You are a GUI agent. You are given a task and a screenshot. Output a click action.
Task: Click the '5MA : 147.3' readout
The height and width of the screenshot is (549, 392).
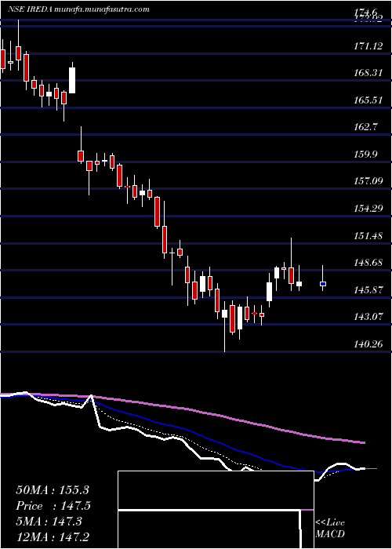tap(49, 522)
